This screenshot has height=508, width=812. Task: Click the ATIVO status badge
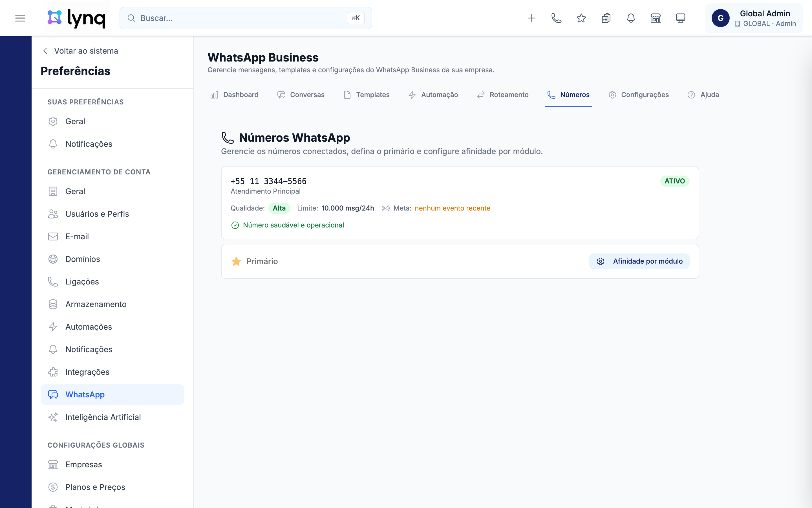click(x=674, y=181)
